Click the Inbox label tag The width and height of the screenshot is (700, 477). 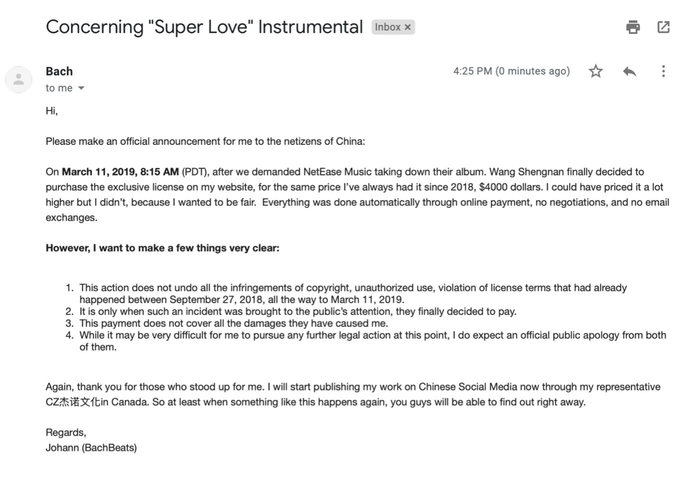click(x=387, y=27)
